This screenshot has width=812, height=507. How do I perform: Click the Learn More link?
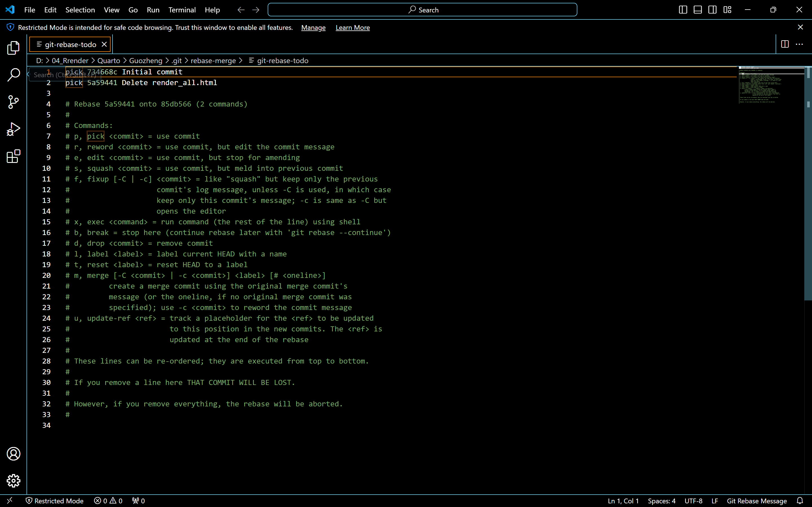[353, 28]
